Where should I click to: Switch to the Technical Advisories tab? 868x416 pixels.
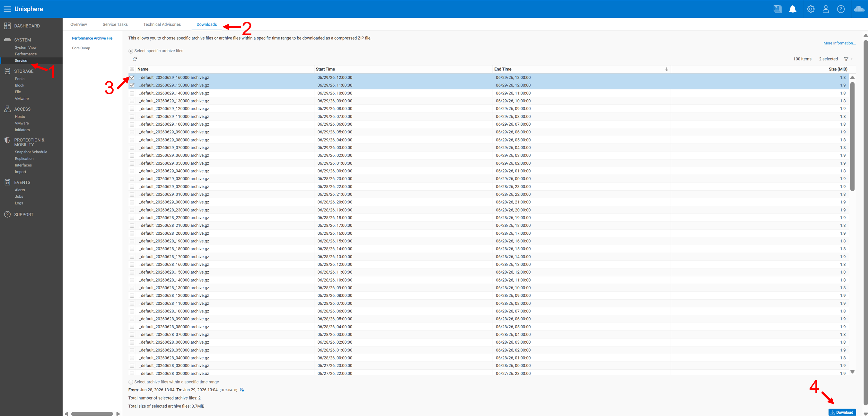[x=162, y=24]
